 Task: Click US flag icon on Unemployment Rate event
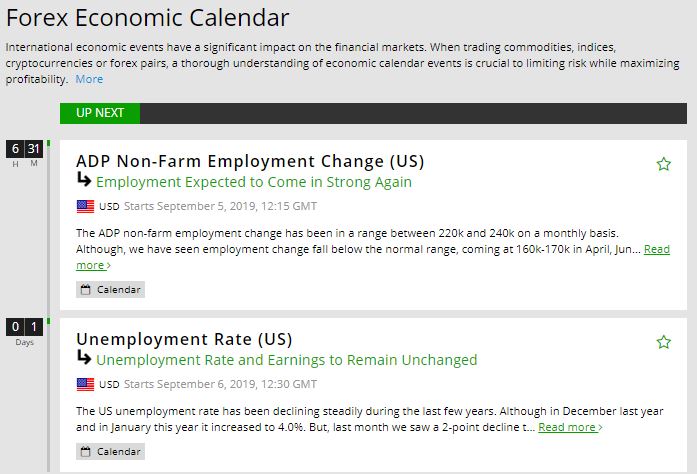click(x=85, y=384)
